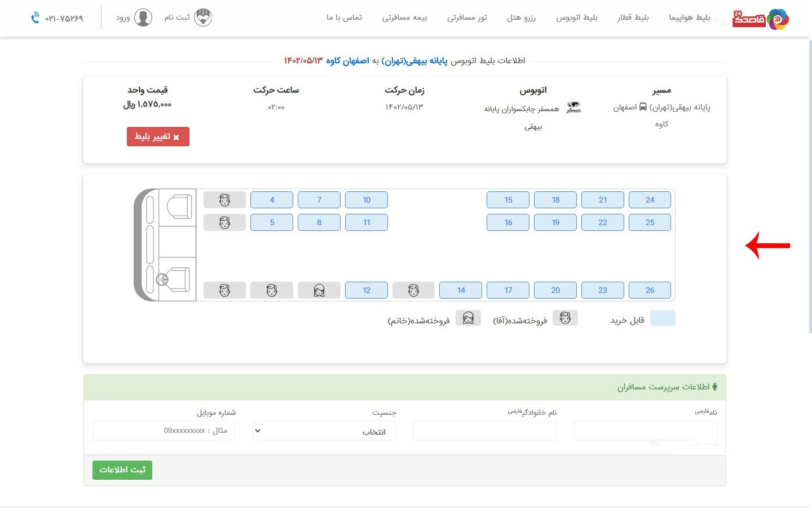Click the red تغییر بلیط button

158,137
